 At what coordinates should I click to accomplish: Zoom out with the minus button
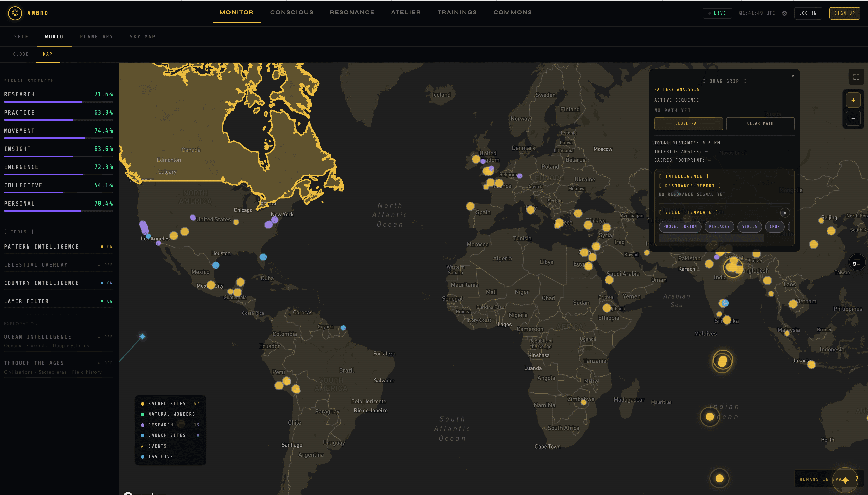point(853,118)
